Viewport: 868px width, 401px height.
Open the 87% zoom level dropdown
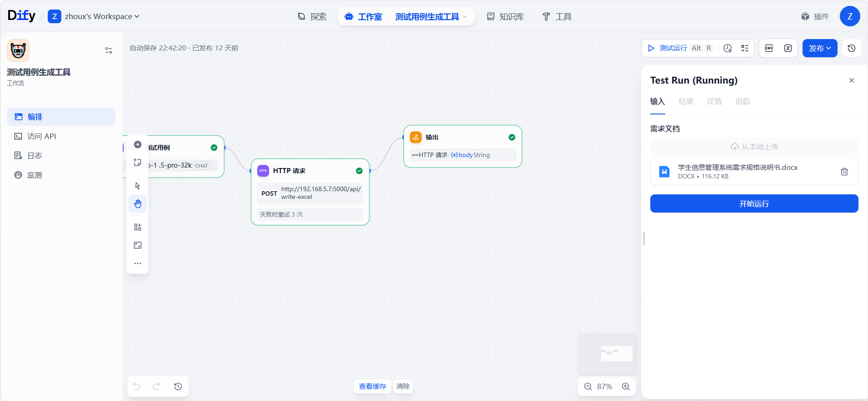604,386
